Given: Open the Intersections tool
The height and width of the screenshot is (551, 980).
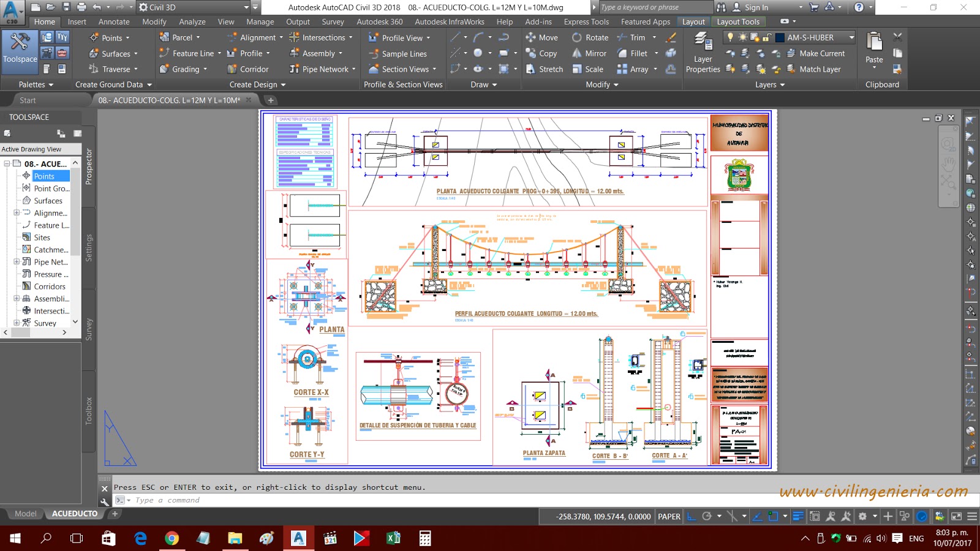Looking at the screenshot, I should point(321,37).
